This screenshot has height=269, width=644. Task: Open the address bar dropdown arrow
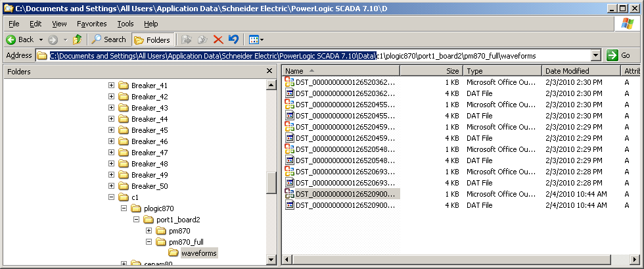pos(595,55)
